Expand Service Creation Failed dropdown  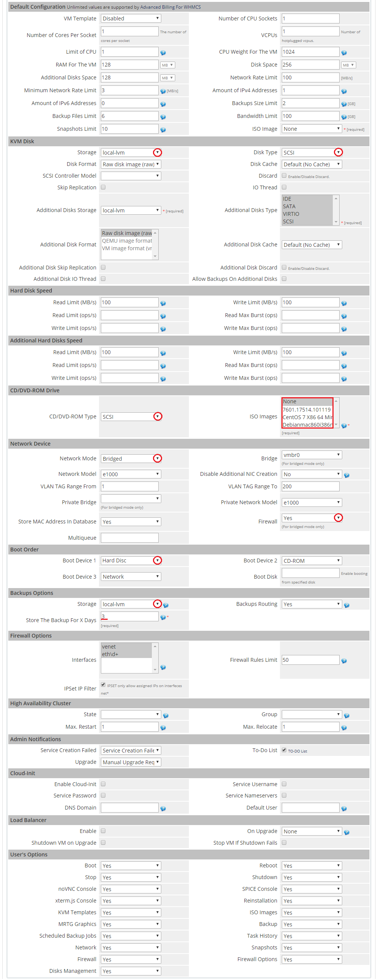pyautogui.click(x=131, y=751)
